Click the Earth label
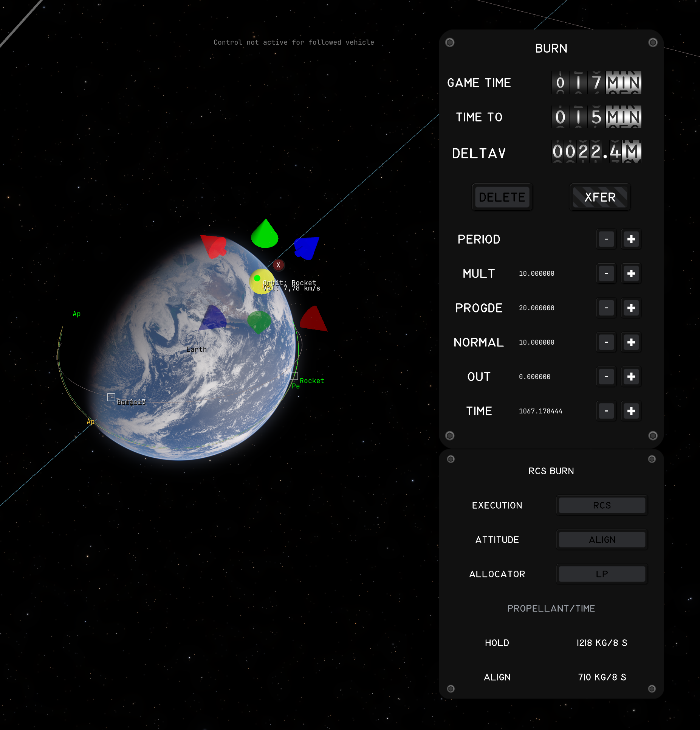 (x=197, y=349)
